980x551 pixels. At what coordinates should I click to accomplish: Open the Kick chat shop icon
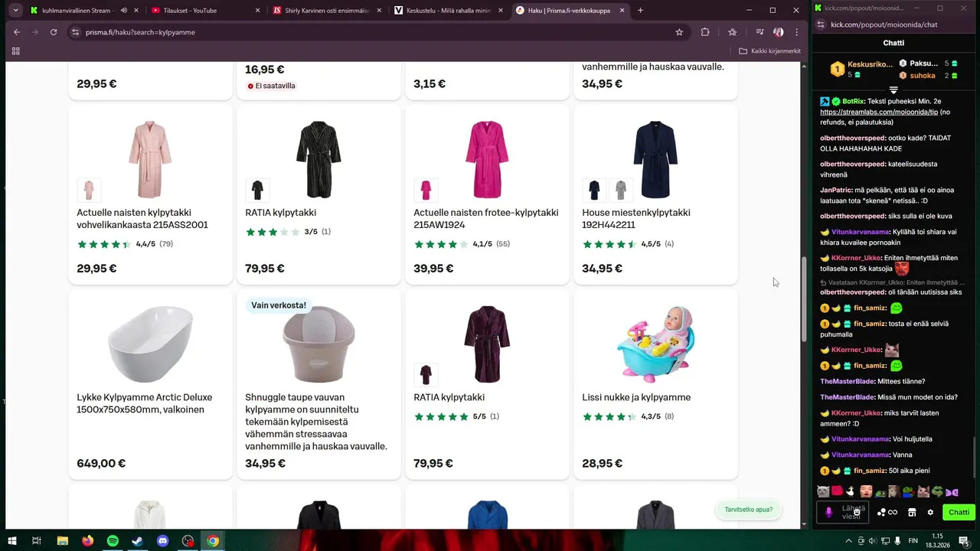[x=912, y=513]
